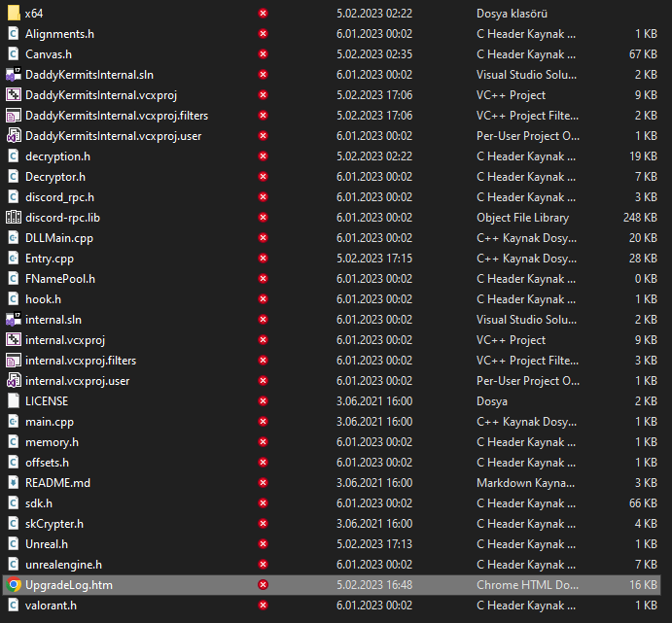Select the file named decryption.h
This screenshot has height=623, width=672.
(x=57, y=156)
